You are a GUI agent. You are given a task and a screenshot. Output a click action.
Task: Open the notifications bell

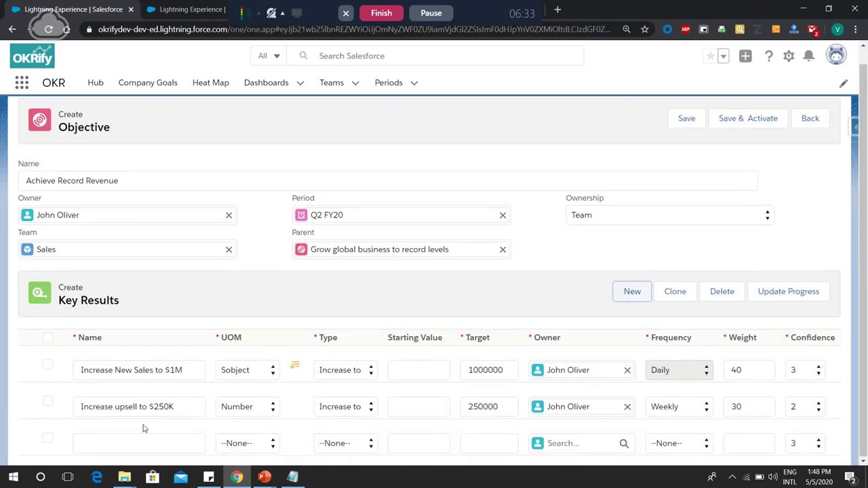[x=808, y=56]
